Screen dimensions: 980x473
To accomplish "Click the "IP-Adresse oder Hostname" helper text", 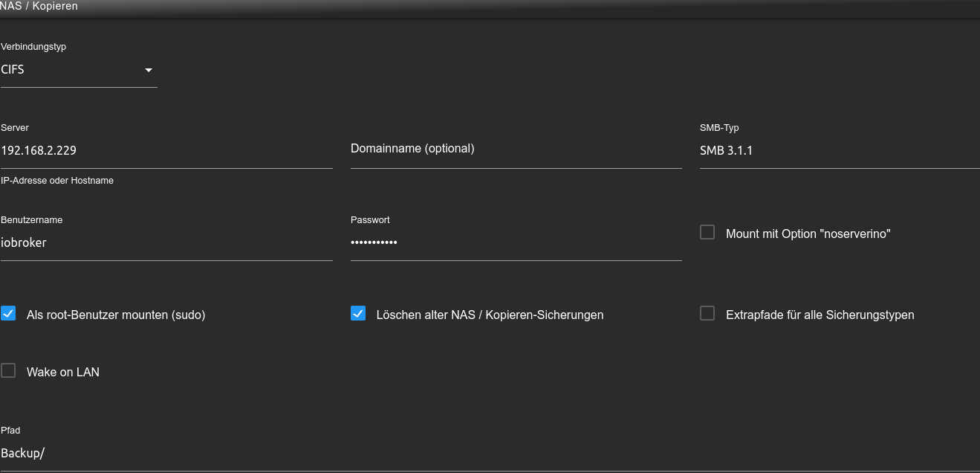I will [57, 181].
